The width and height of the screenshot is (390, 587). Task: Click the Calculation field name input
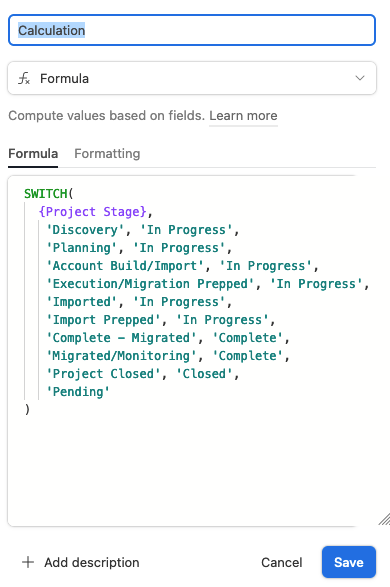click(192, 30)
